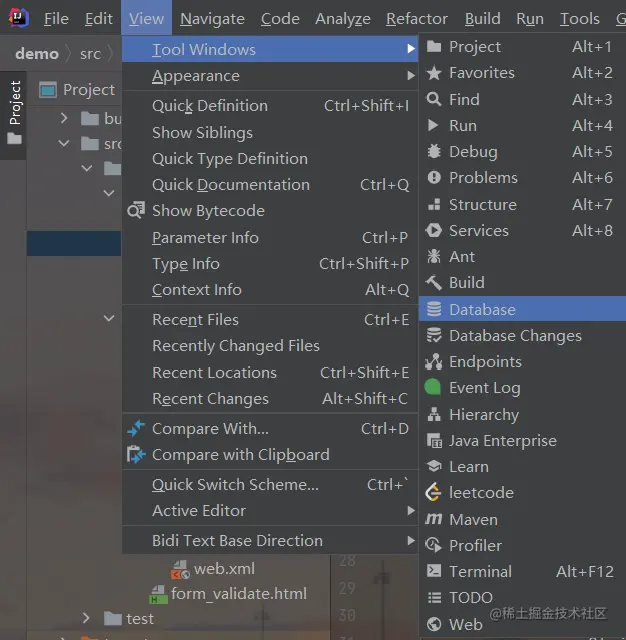Select Quick Type Definition item
Viewport: 626px width, 640px height.
tap(270, 158)
